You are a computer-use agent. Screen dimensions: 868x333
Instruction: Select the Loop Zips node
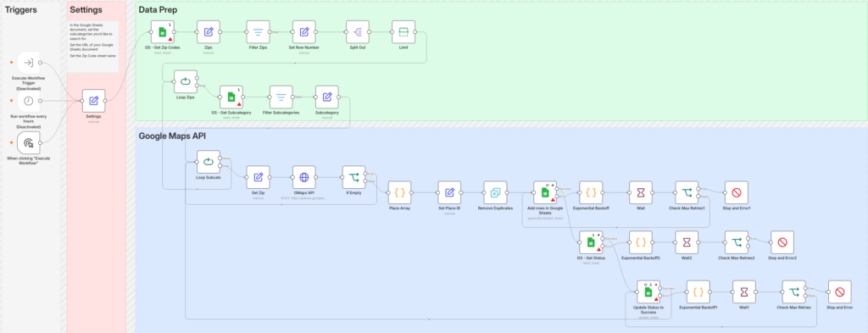[x=186, y=81]
